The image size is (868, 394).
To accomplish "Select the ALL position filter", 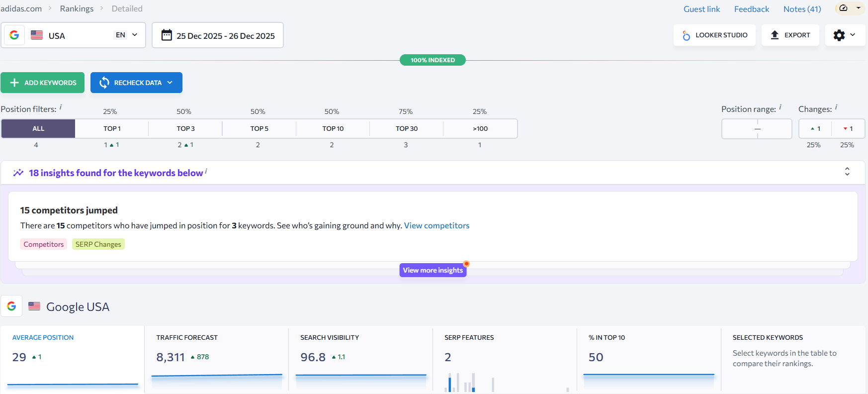I will pos(38,128).
